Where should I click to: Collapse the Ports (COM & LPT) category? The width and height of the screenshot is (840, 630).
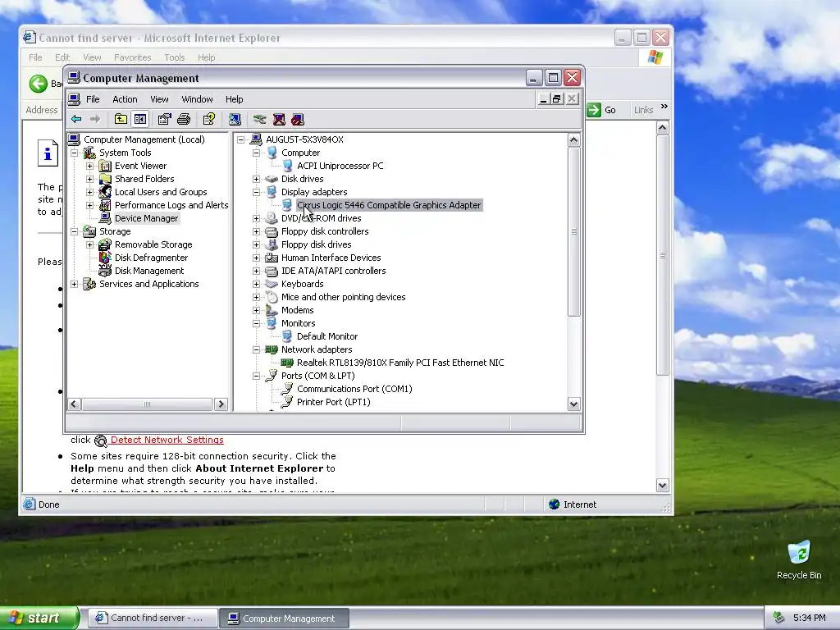tap(257, 376)
